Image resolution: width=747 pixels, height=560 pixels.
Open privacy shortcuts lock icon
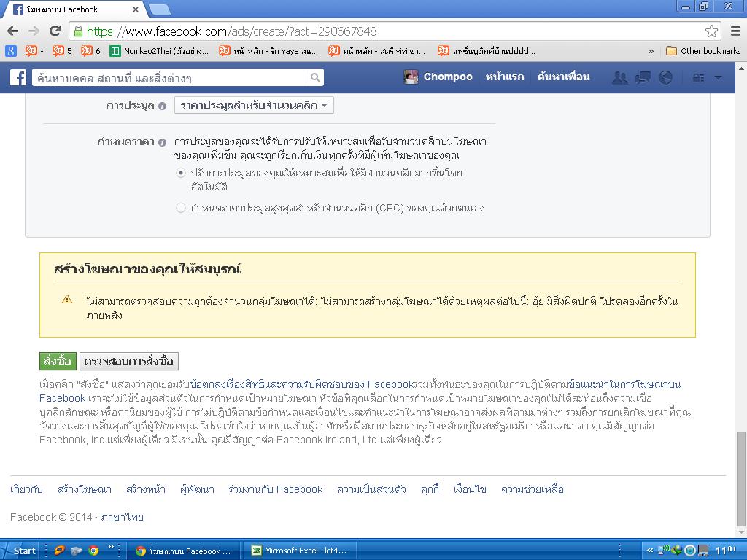coord(698,77)
